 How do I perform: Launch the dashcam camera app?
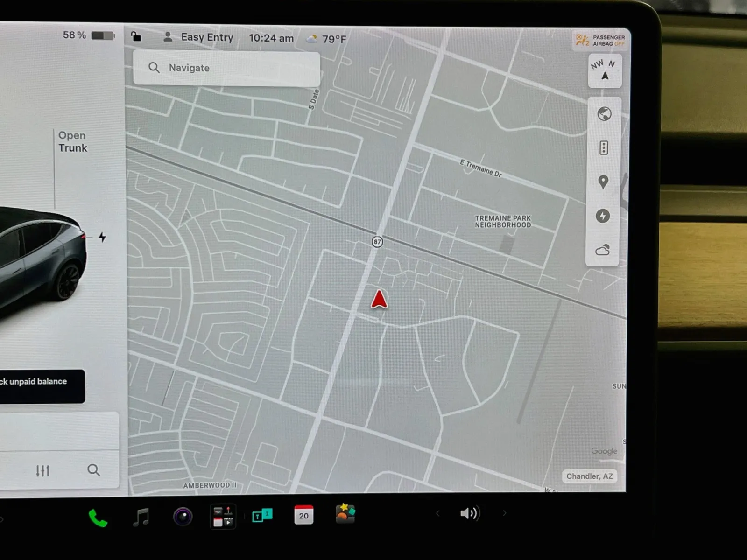[183, 517]
